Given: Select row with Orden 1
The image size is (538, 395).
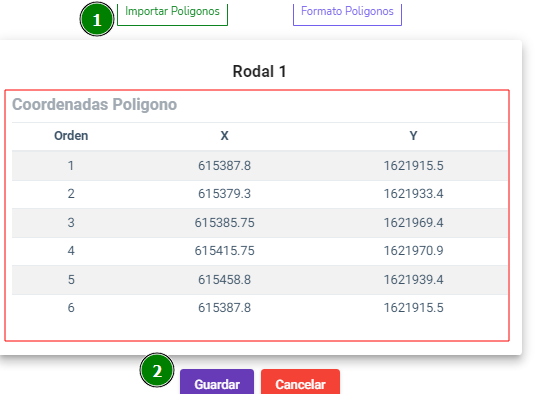Looking at the screenshot, I should pyautogui.click(x=260, y=166).
